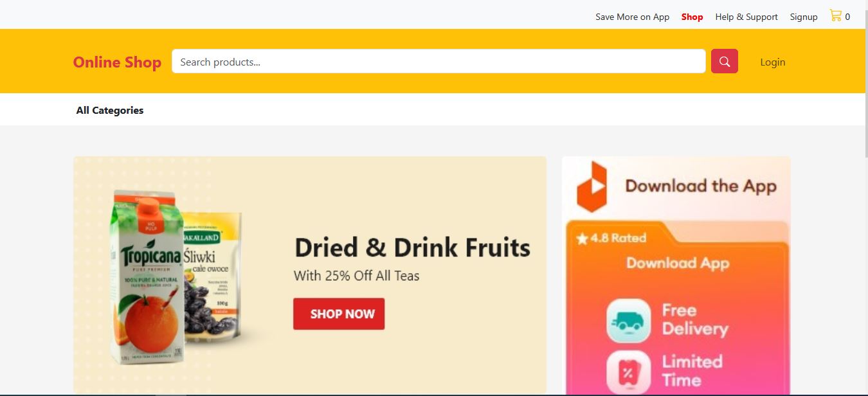The height and width of the screenshot is (396, 868).
Task: Click the page vertical scrollbar
Action: [865, 198]
